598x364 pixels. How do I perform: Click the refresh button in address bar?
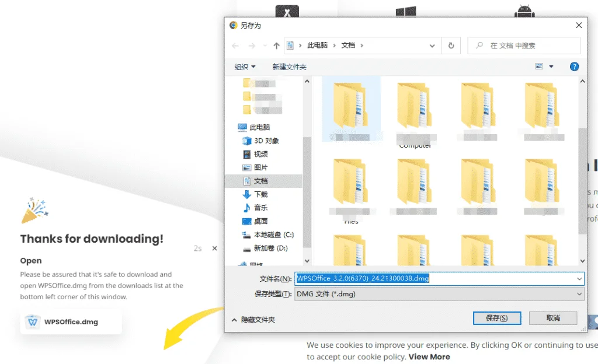(x=451, y=45)
